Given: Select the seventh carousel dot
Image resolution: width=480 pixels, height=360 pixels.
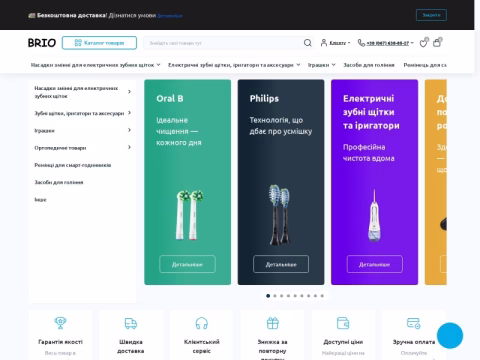Looking at the screenshot, I should [309, 296].
